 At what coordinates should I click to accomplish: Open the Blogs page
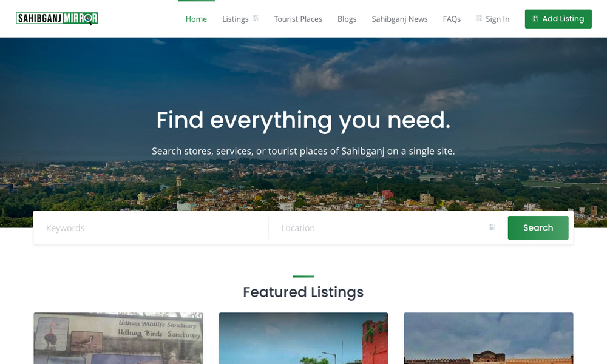[x=347, y=19]
